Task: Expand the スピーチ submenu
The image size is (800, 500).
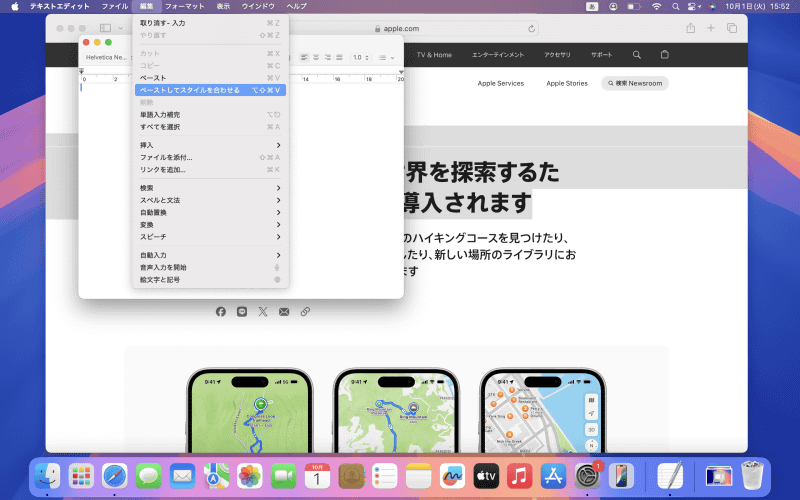Action: click(210, 237)
